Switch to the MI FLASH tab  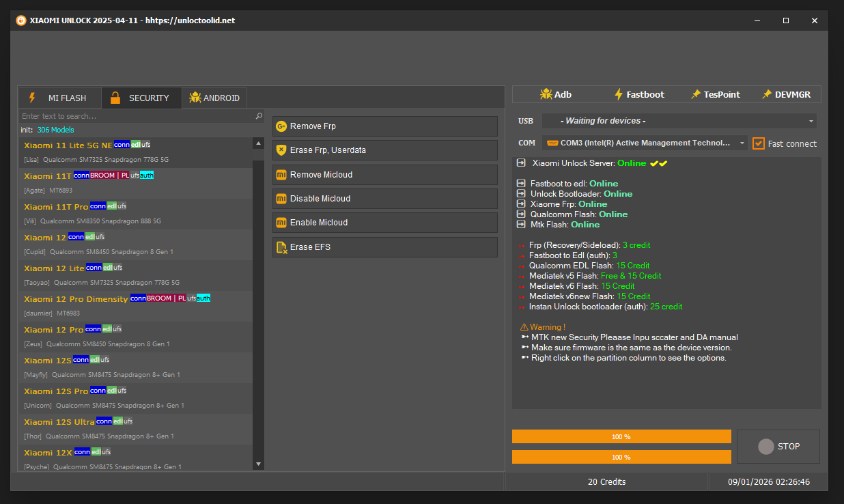pyautogui.click(x=59, y=98)
